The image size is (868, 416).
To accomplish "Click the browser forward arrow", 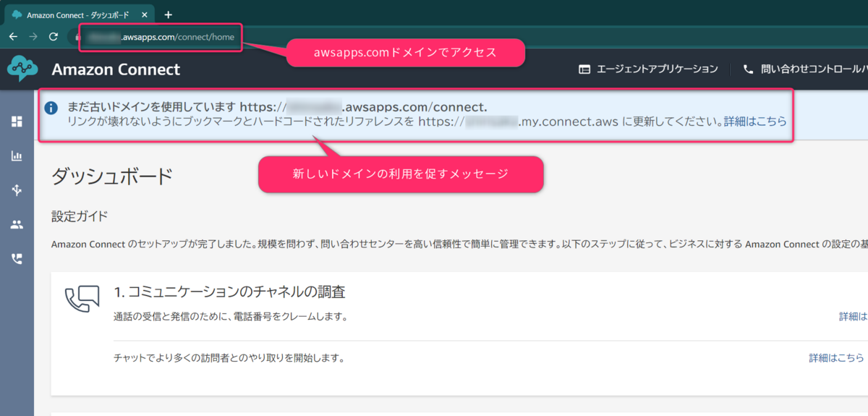I will (33, 37).
